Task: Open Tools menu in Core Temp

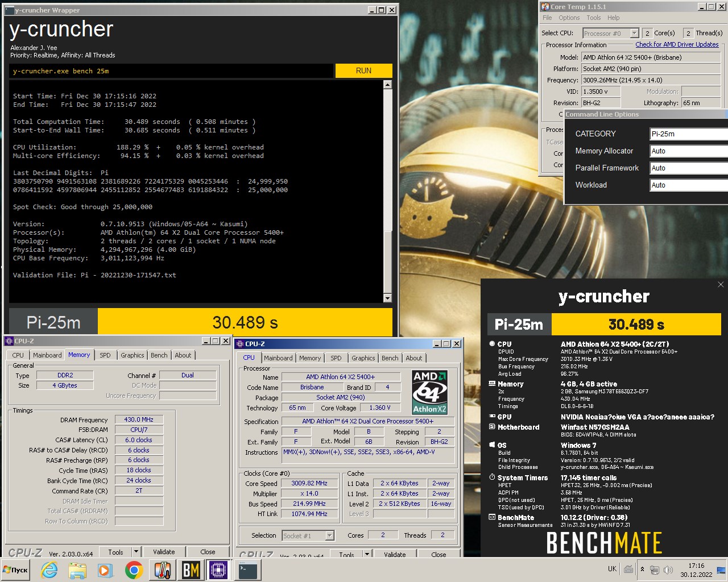Action: tap(593, 18)
